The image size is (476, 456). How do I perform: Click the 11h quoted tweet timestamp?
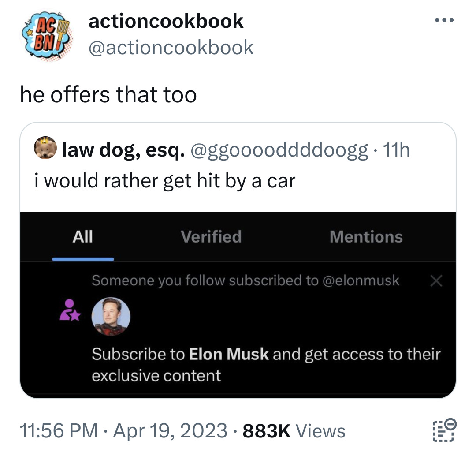[396, 150]
